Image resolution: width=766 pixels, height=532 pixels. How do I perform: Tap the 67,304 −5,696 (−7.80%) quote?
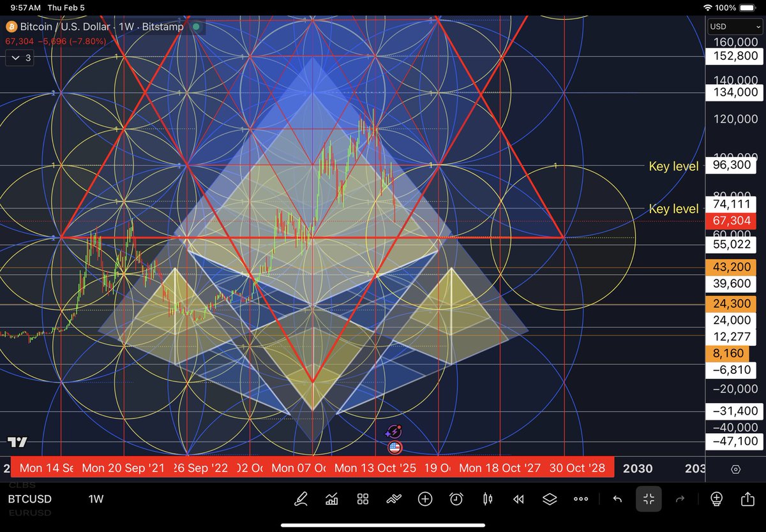click(56, 41)
